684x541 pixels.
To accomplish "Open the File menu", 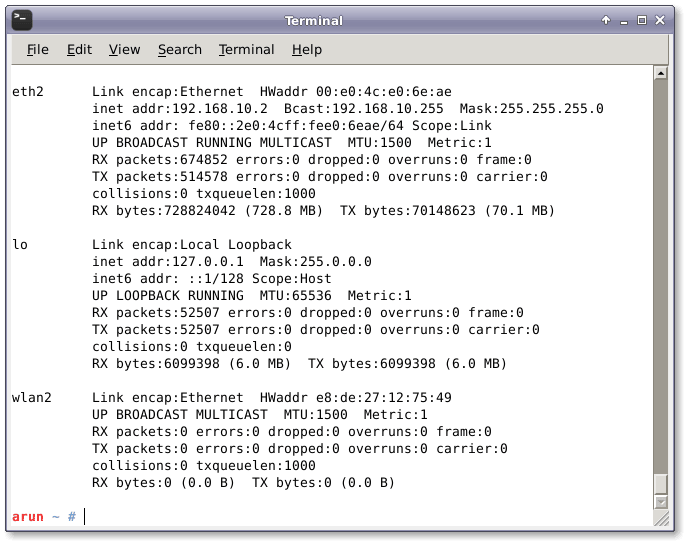I will (38, 50).
